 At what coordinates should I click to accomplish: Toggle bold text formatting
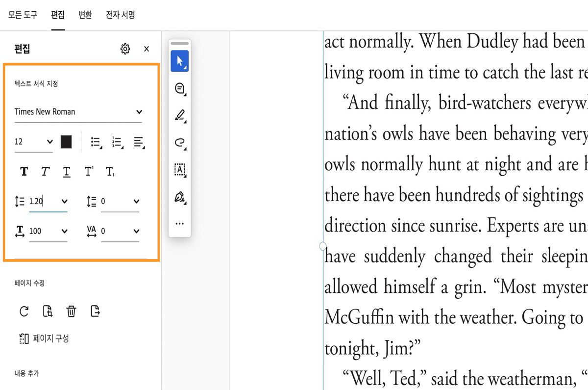click(24, 172)
